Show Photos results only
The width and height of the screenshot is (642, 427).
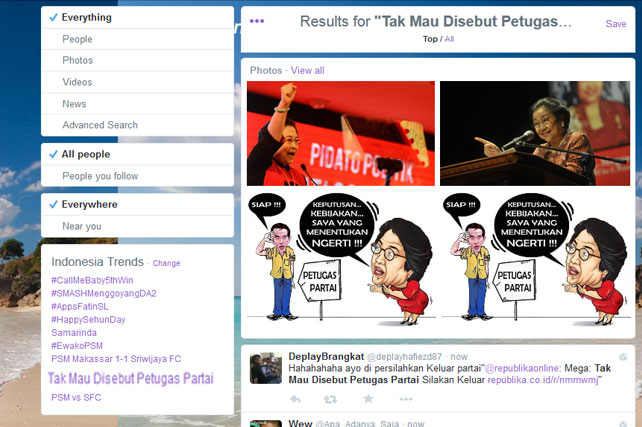(x=78, y=61)
